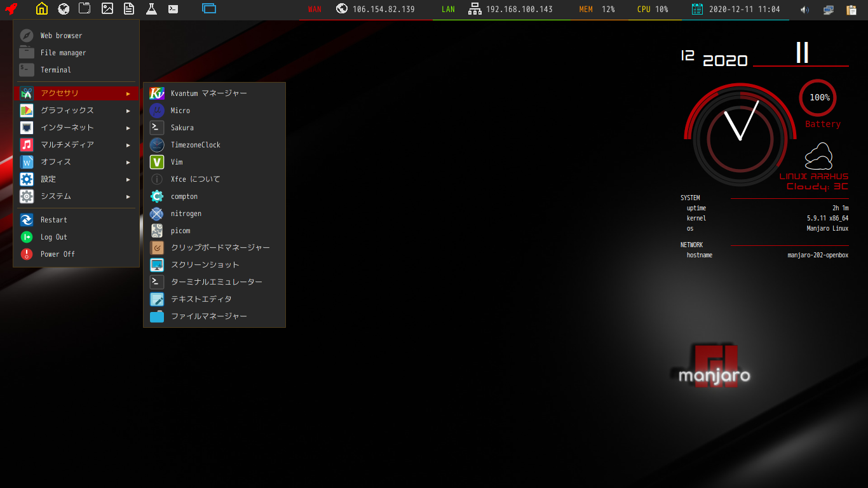
Task: Click the Kvantum Kv icon
Action: click(157, 93)
